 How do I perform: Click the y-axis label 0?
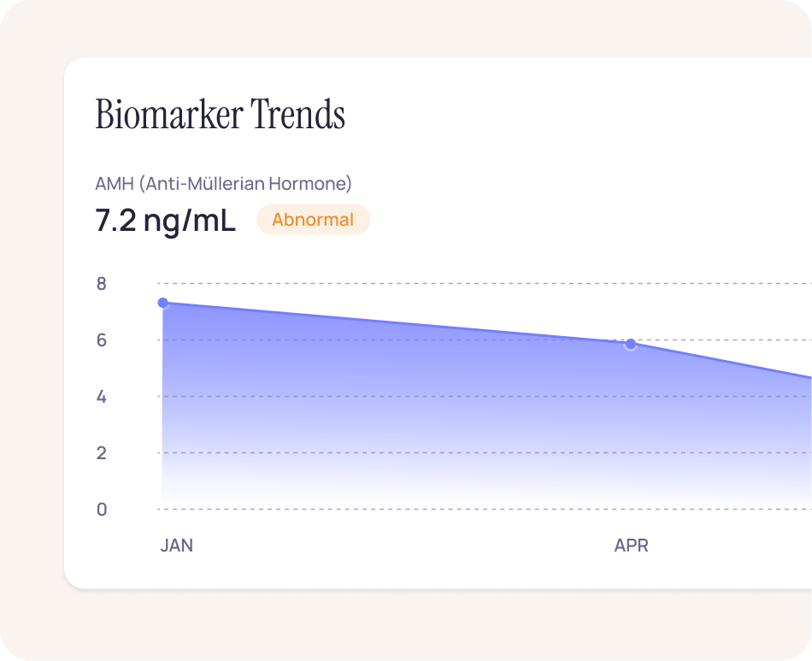102,510
